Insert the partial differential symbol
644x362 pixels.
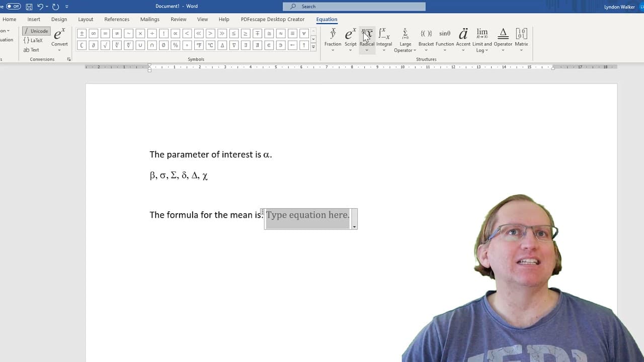coord(93,45)
